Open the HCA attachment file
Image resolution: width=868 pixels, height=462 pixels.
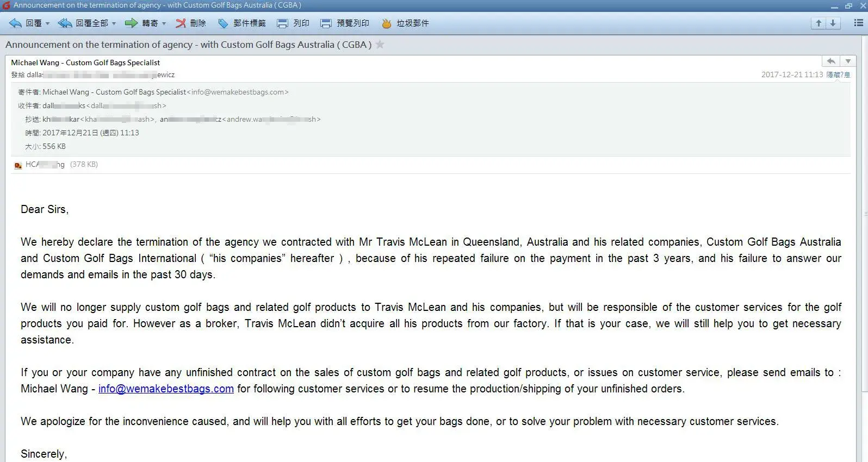[x=45, y=164]
